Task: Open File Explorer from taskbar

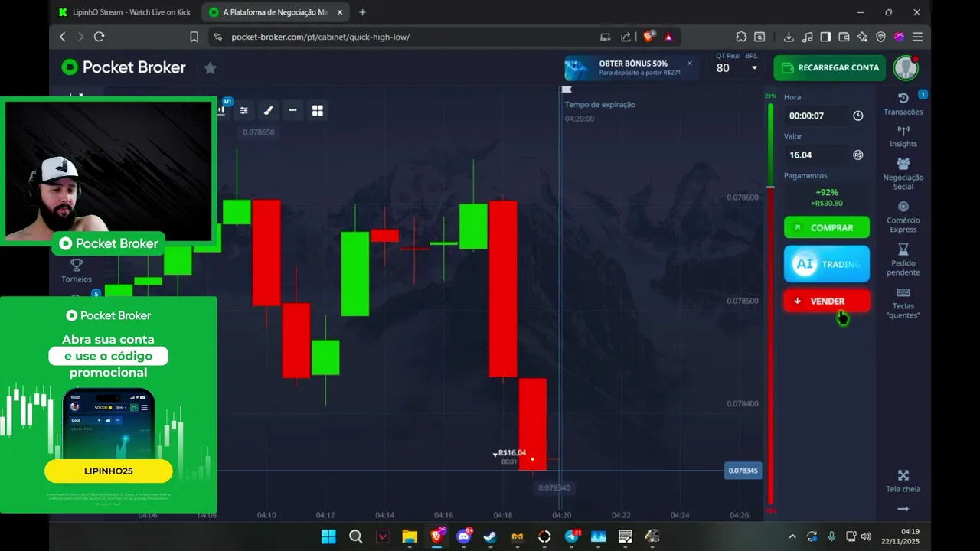Action: (410, 536)
